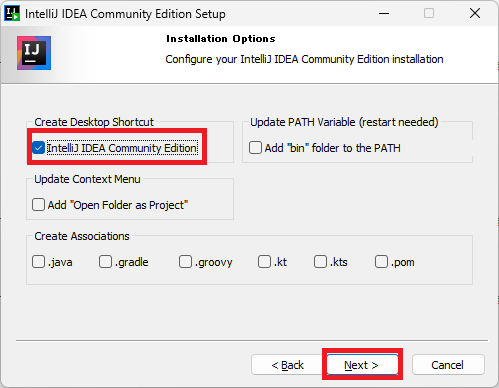The image size is (499, 388).
Task: Minimize the setup window
Action: coord(384,13)
